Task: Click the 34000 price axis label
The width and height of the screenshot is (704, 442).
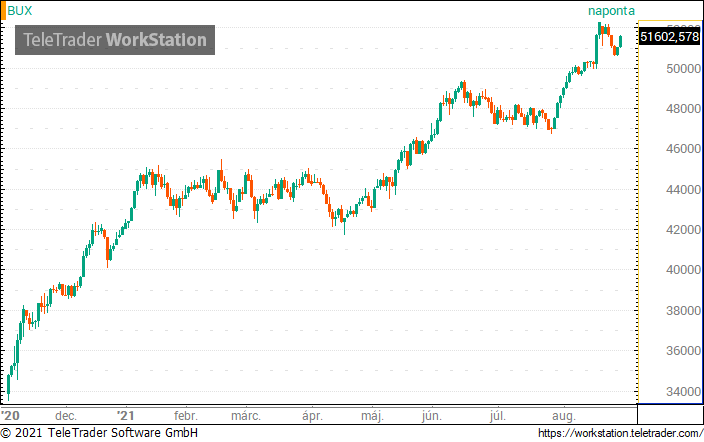Action: pos(683,391)
